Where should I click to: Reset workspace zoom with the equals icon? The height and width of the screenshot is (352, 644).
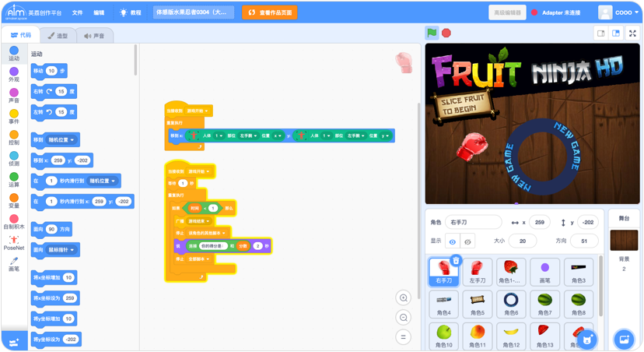pos(404,337)
